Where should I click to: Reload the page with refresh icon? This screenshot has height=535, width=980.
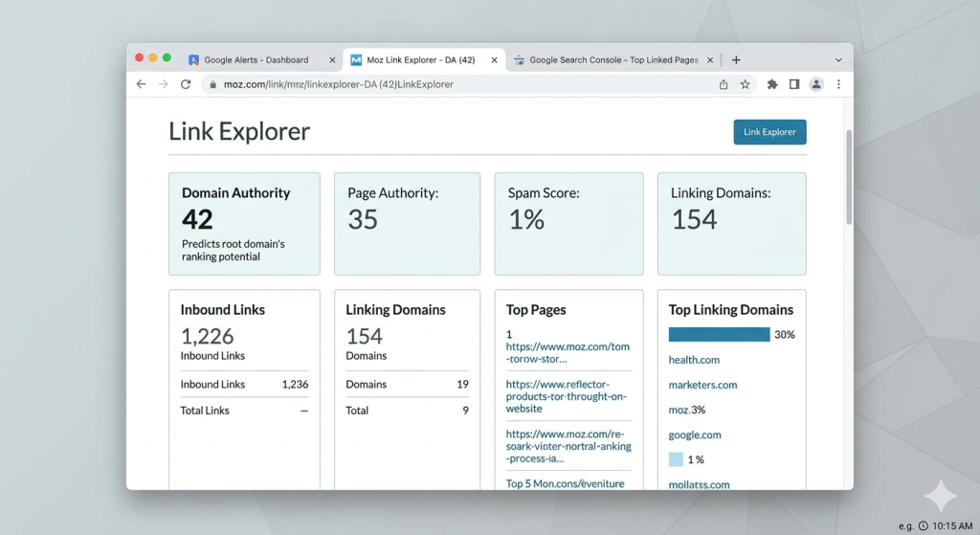pyautogui.click(x=186, y=84)
